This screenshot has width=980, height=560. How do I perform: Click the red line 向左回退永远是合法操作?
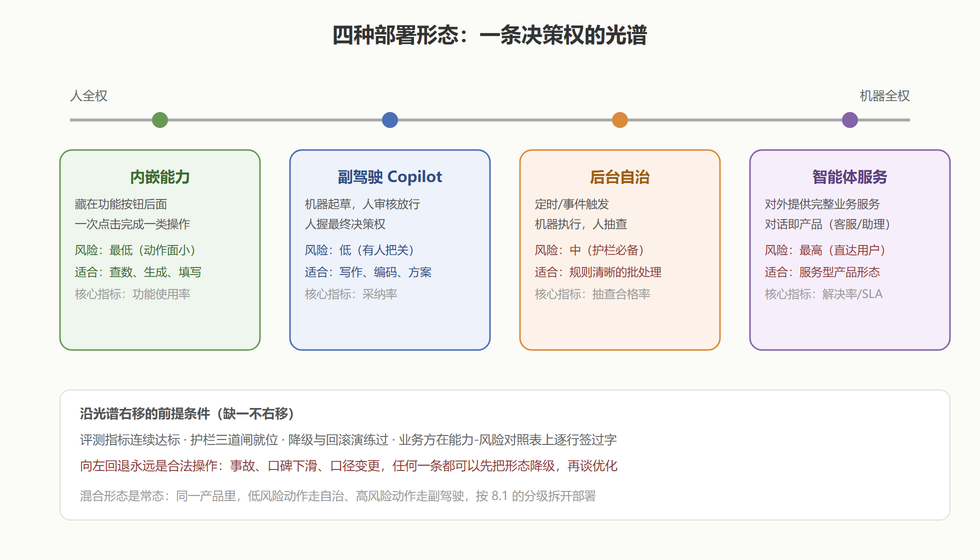coord(349,465)
